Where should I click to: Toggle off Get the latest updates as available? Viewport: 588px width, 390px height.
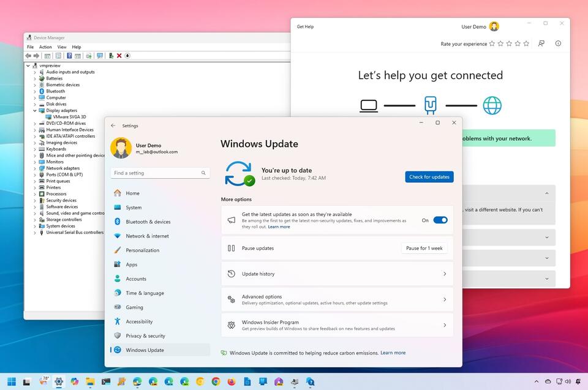tap(440, 220)
